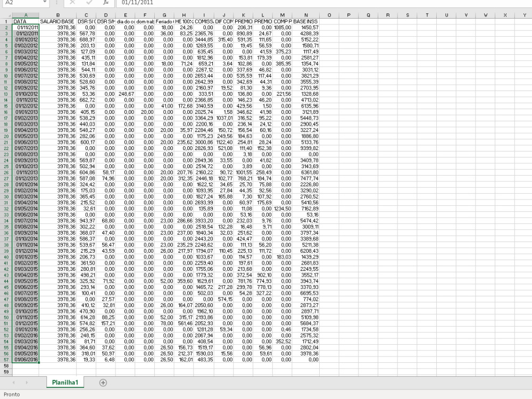
Task: Click the DATA header cell
Action: coord(26,21)
